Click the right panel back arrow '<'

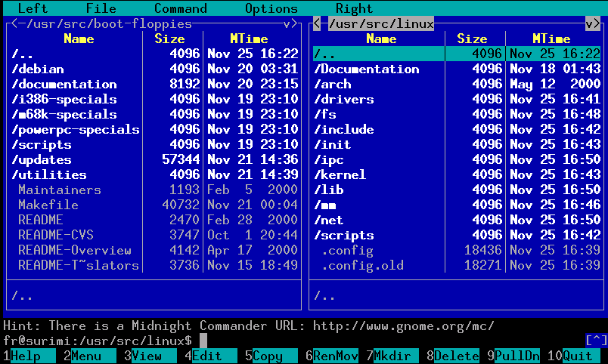(x=317, y=23)
